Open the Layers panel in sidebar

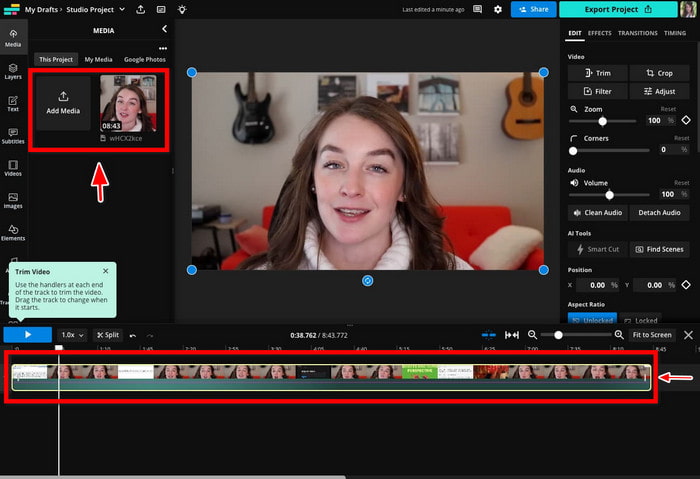[x=13, y=70]
